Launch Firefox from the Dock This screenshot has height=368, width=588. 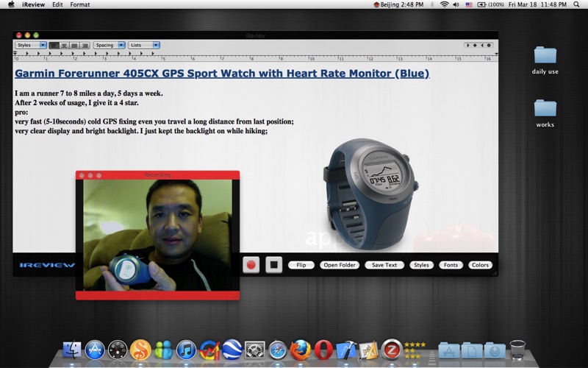pyautogui.click(x=301, y=350)
